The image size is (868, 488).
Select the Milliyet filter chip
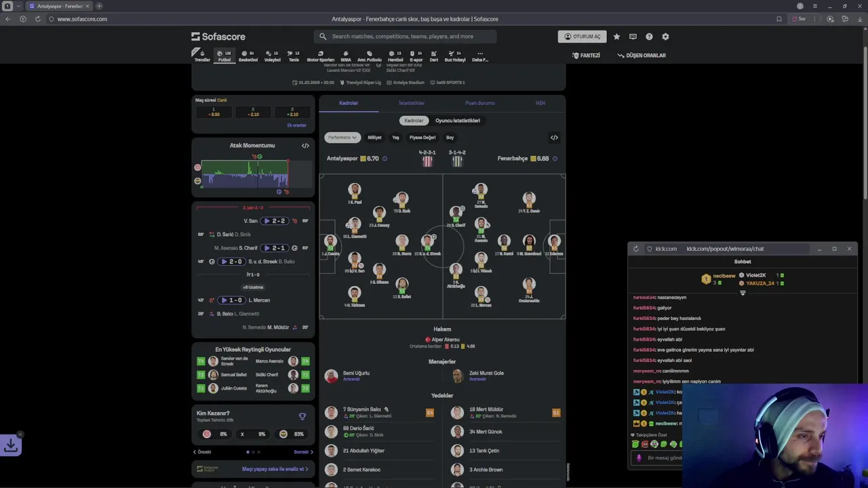tap(374, 138)
